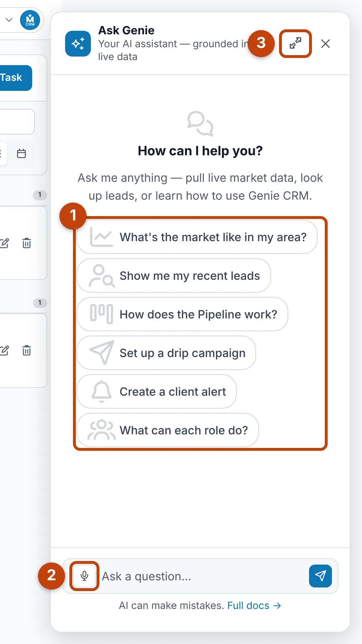Choose "Create a client alert" suggestion
The height and width of the screenshot is (644, 362).
(x=157, y=391)
